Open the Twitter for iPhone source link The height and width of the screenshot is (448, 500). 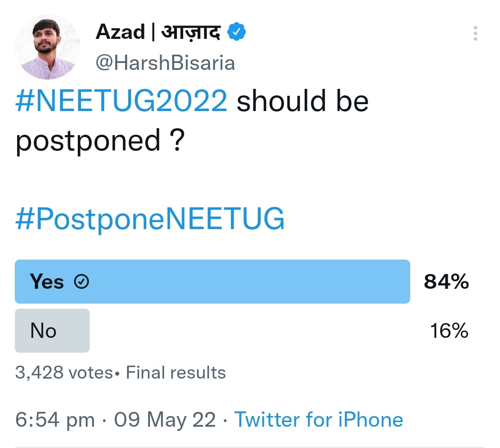click(319, 419)
